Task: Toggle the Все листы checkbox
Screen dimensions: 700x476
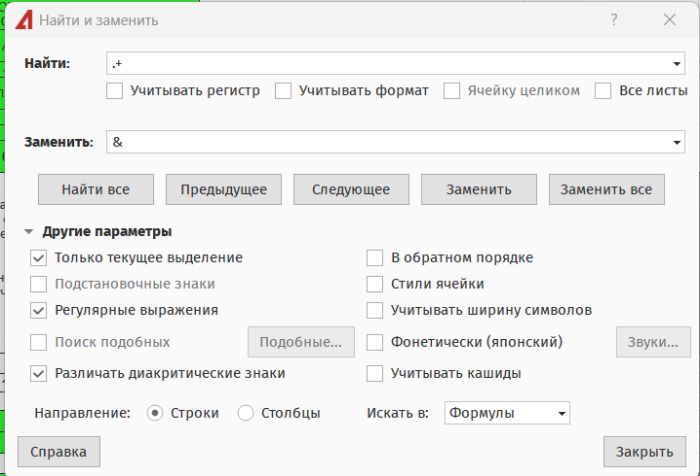Action: tap(603, 91)
